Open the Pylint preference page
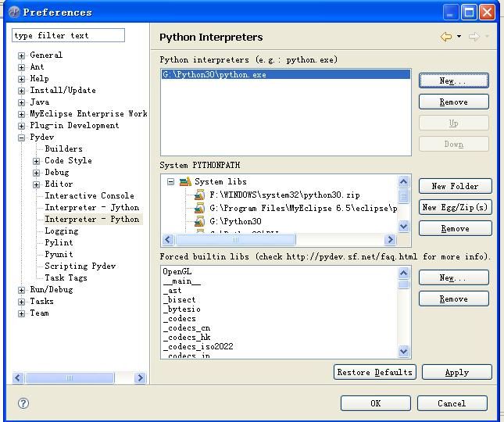504x422 pixels. 59,243
